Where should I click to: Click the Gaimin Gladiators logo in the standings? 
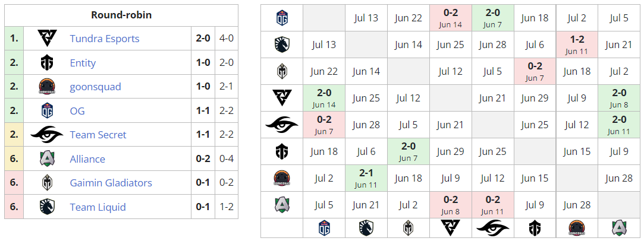tap(48, 183)
